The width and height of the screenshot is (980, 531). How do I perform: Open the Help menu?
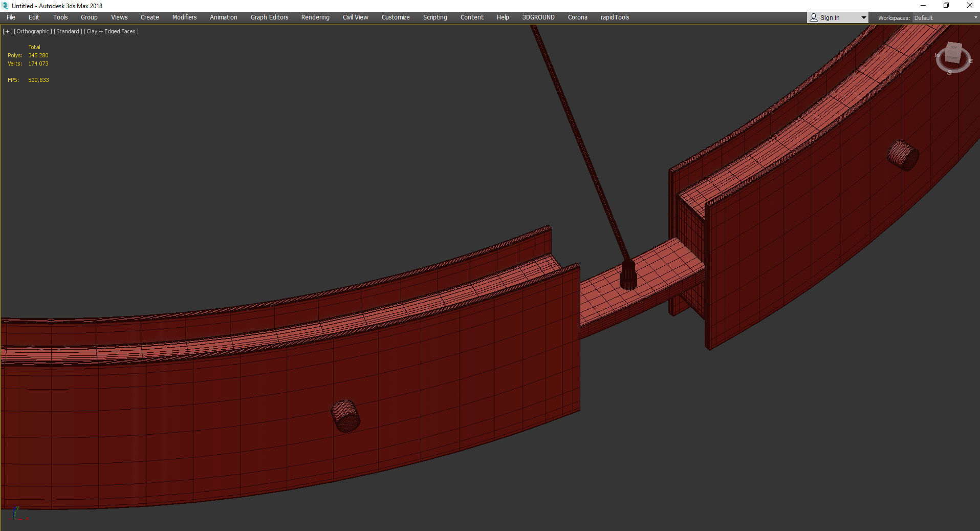[x=503, y=17]
